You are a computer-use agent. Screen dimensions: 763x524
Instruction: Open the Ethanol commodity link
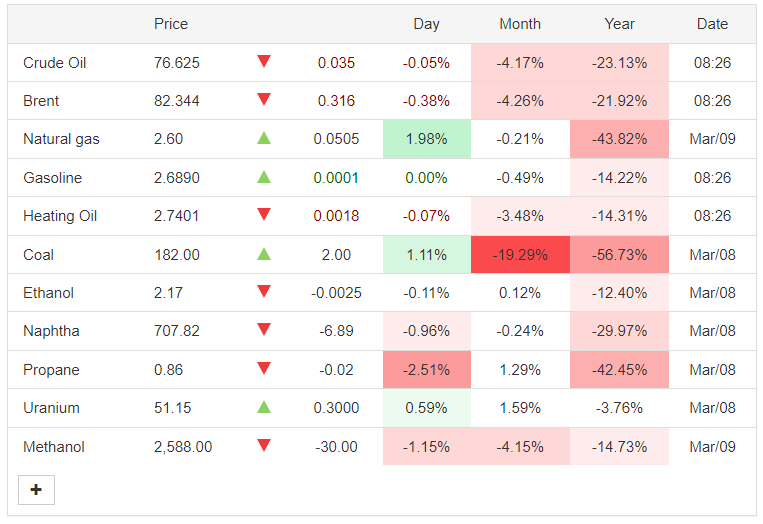48,292
